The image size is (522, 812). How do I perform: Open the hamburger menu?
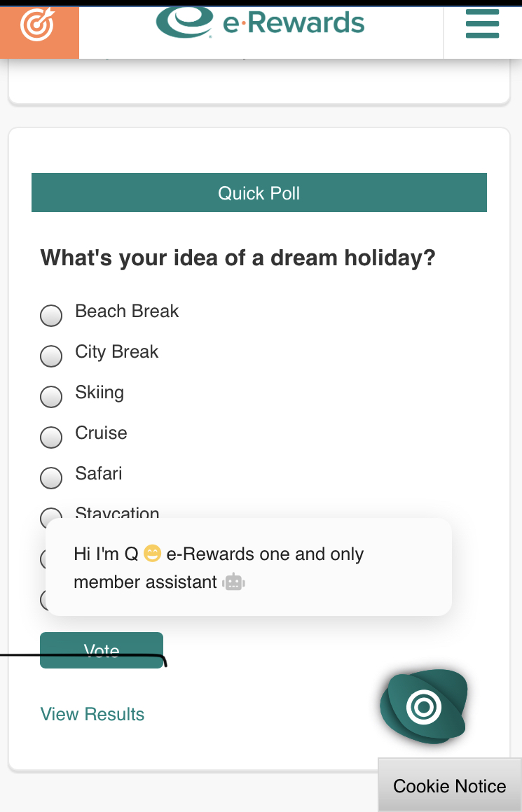pyautogui.click(x=482, y=24)
